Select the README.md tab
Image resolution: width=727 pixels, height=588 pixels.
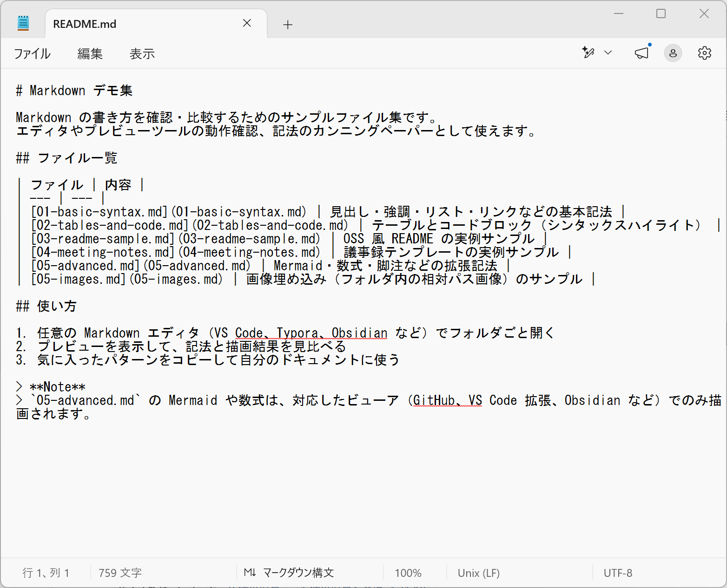coord(157,24)
